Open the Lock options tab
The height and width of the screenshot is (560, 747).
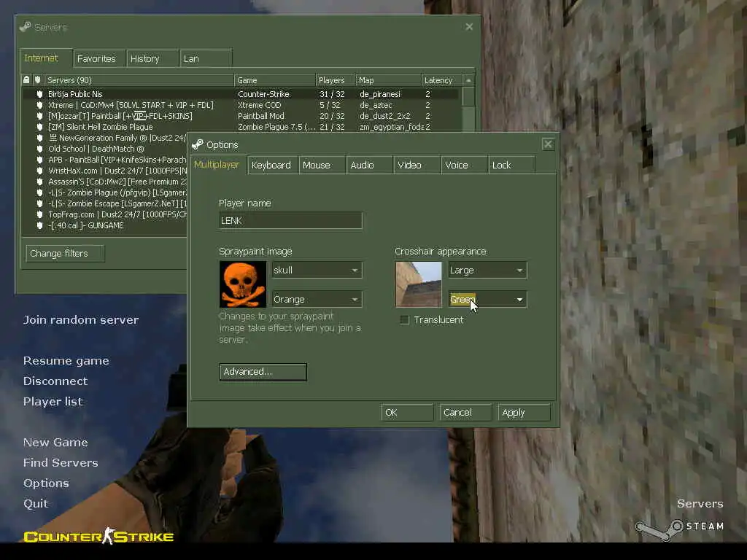[511, 165]
